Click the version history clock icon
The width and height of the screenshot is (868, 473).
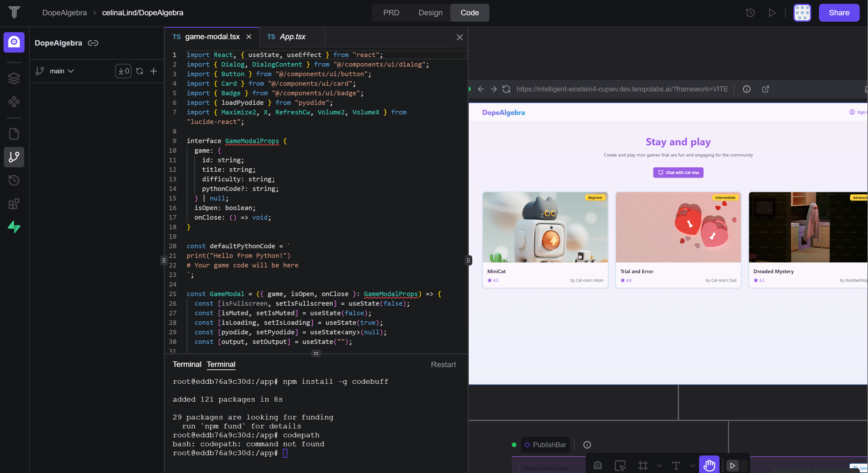tap(750, 13)
